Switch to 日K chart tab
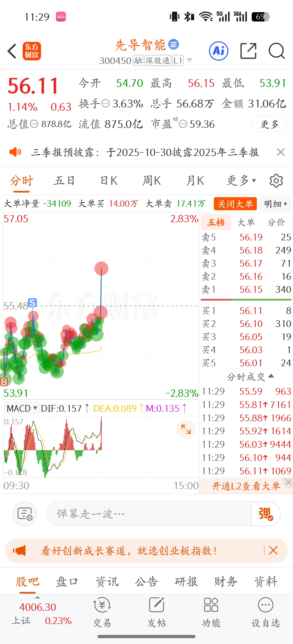 click(109, 181)
